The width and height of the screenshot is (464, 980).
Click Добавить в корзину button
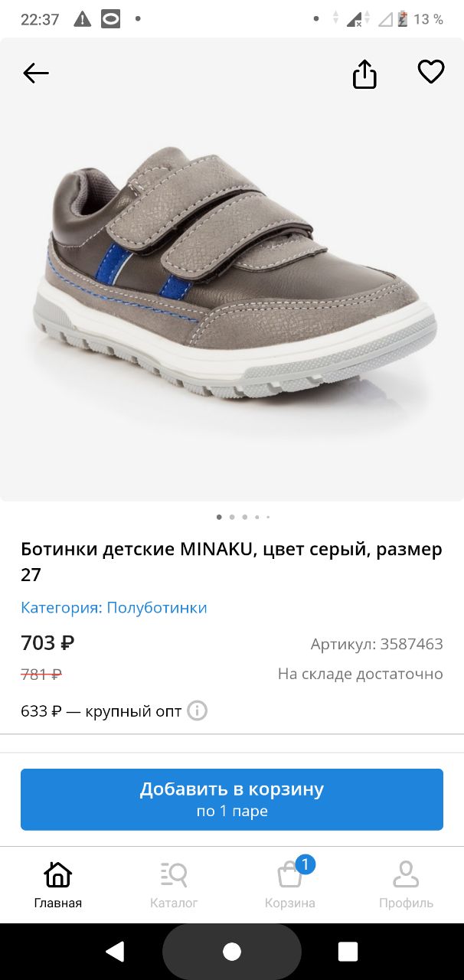pos(232,799)
